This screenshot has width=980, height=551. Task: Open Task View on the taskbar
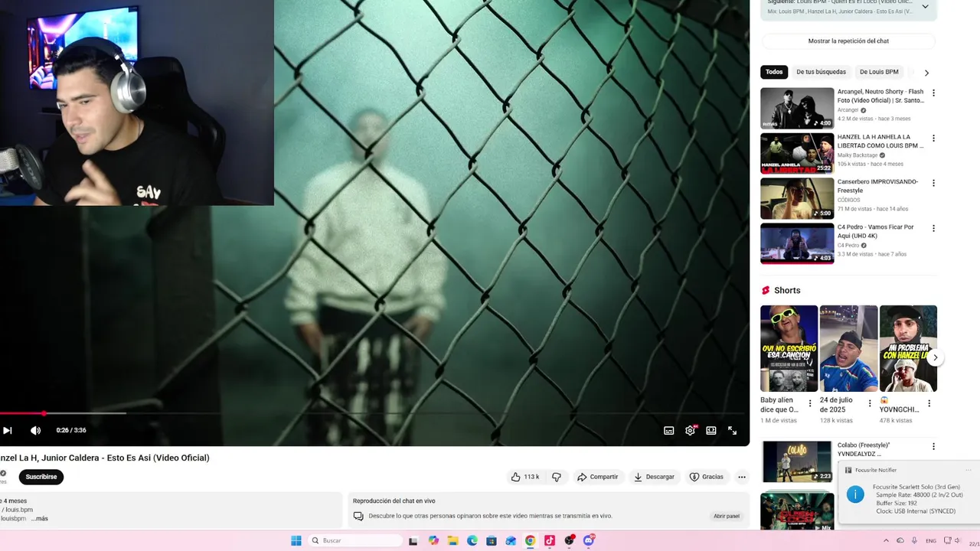tap(413, 540)
